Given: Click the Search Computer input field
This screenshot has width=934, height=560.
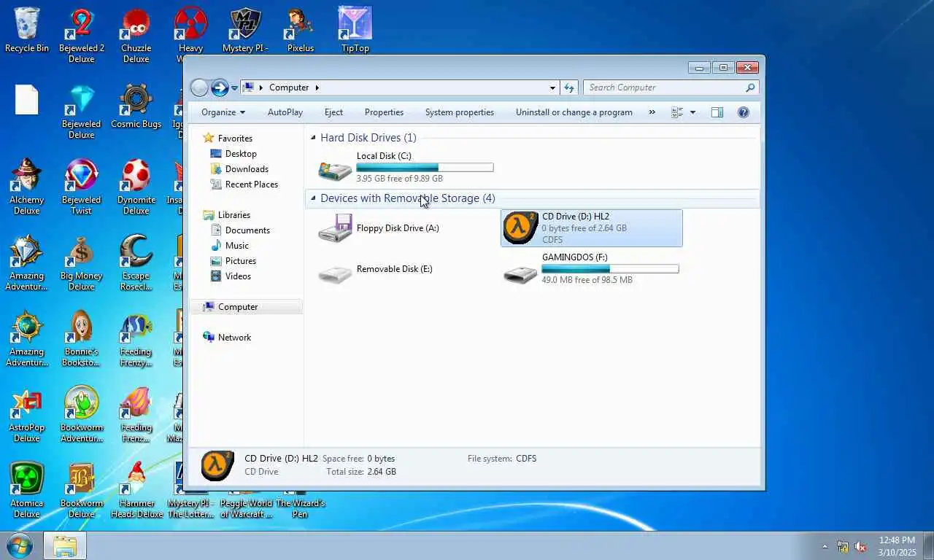Looking at the screenshot, I should pos(671,87).
